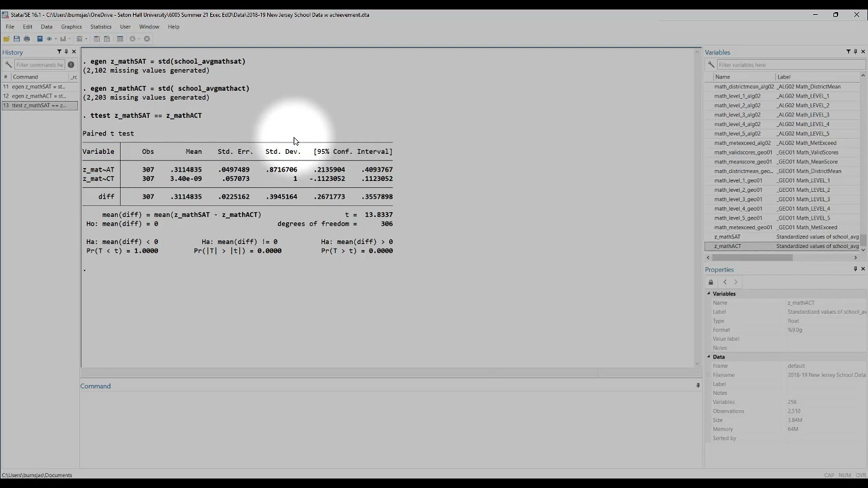Click the Do-file Editor icon

(79, 39)
